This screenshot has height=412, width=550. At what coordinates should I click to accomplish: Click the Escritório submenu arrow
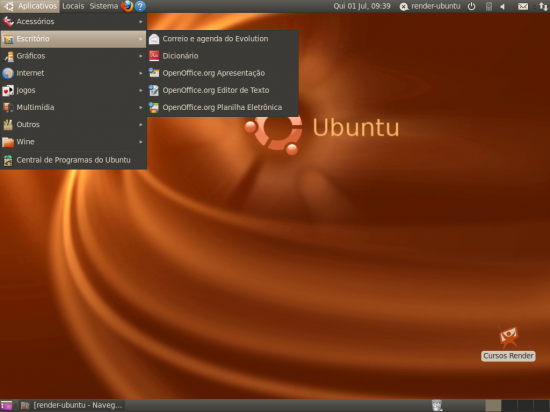(141, 39)
